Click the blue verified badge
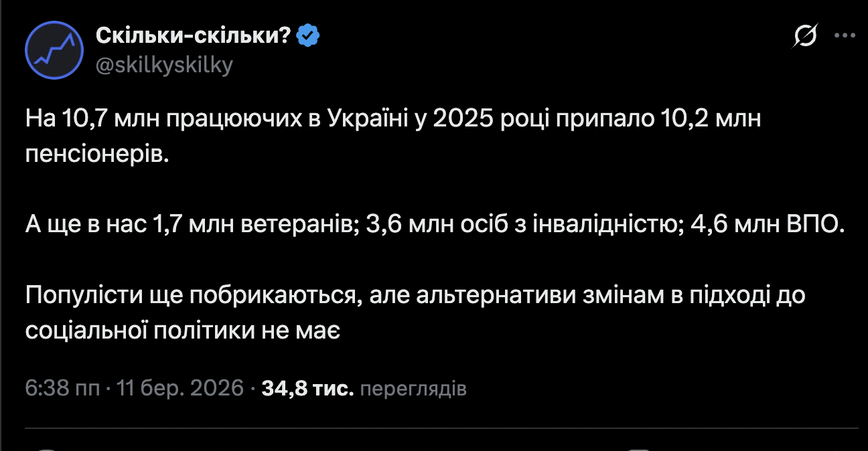868x451 pixels. 307,36
